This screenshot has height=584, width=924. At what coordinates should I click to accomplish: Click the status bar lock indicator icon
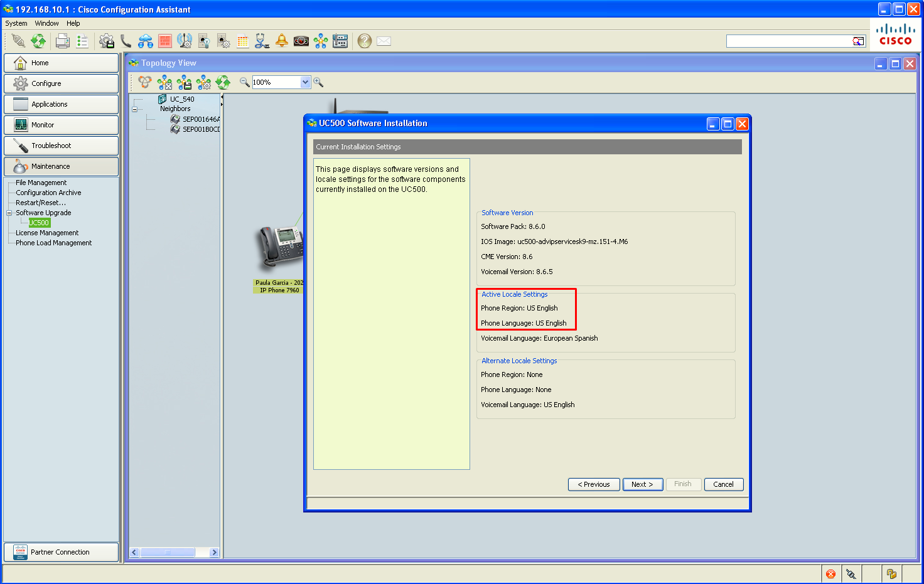891,574
